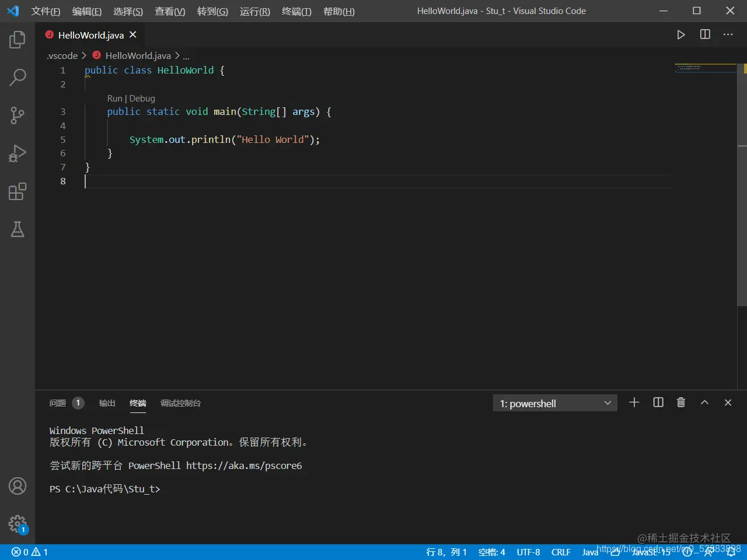The width and height of the screenshot is (747, 560).
Task: Click the HelloWorld.java breadcrumb segment
Action: (x=132, y=56)
